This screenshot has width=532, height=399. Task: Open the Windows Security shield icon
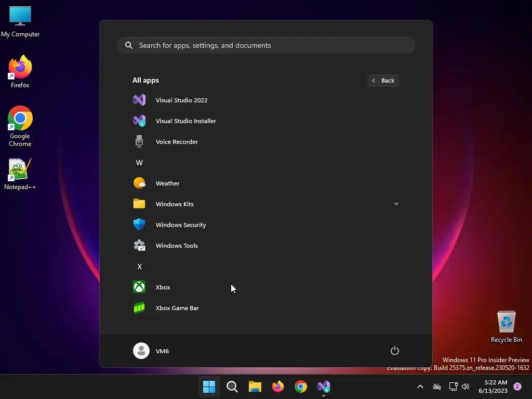(139, 224)
